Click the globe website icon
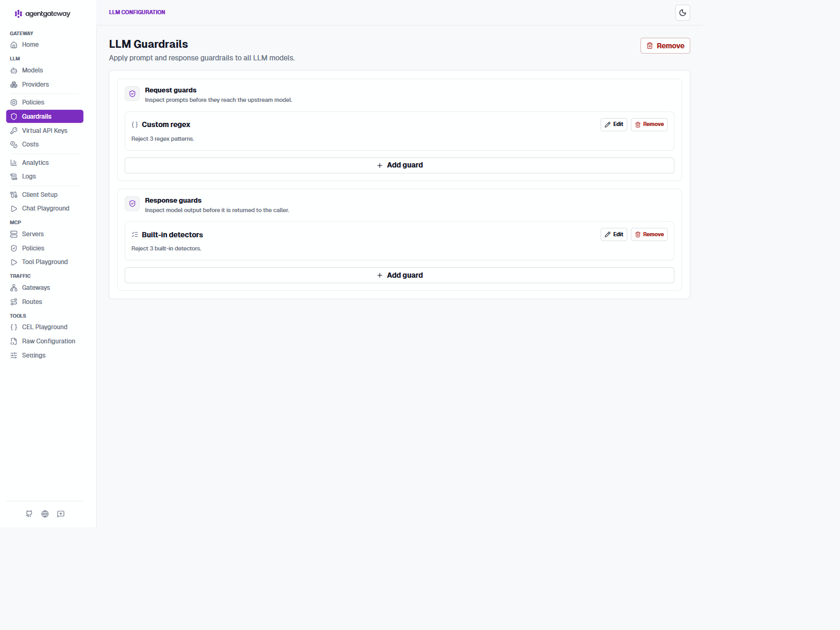 (x=45, y=514)
